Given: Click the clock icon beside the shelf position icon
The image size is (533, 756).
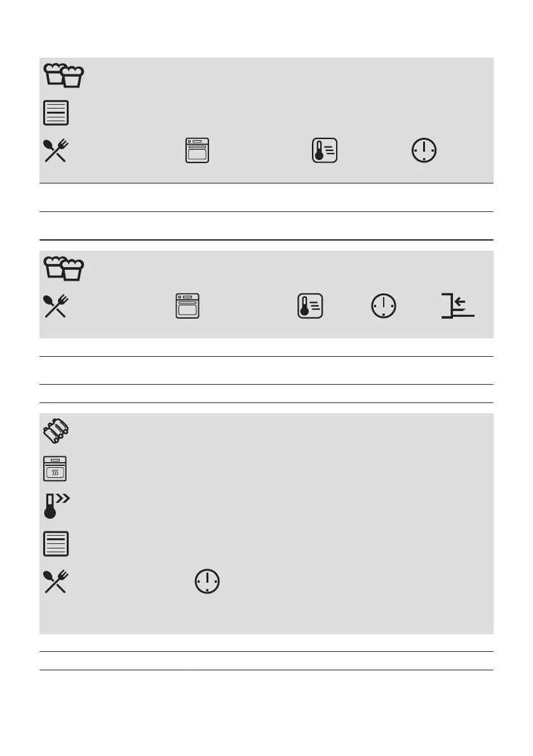Looking at the screenshot, I should pyautogui.click(x=384, y=306).
